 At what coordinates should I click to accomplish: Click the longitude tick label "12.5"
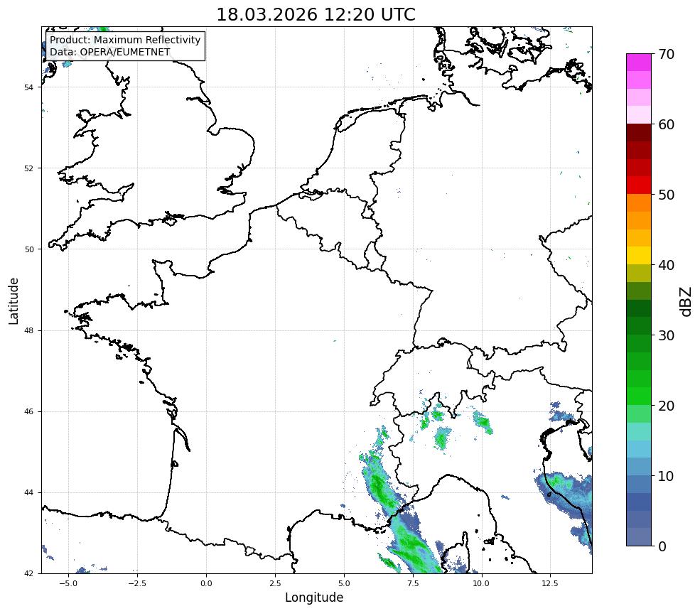pos(550,583)
